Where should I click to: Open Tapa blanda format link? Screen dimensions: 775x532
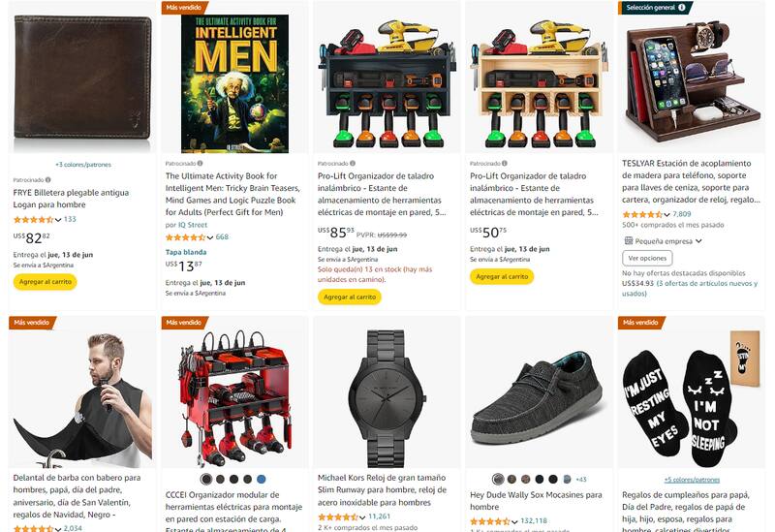tap(186, 252)
